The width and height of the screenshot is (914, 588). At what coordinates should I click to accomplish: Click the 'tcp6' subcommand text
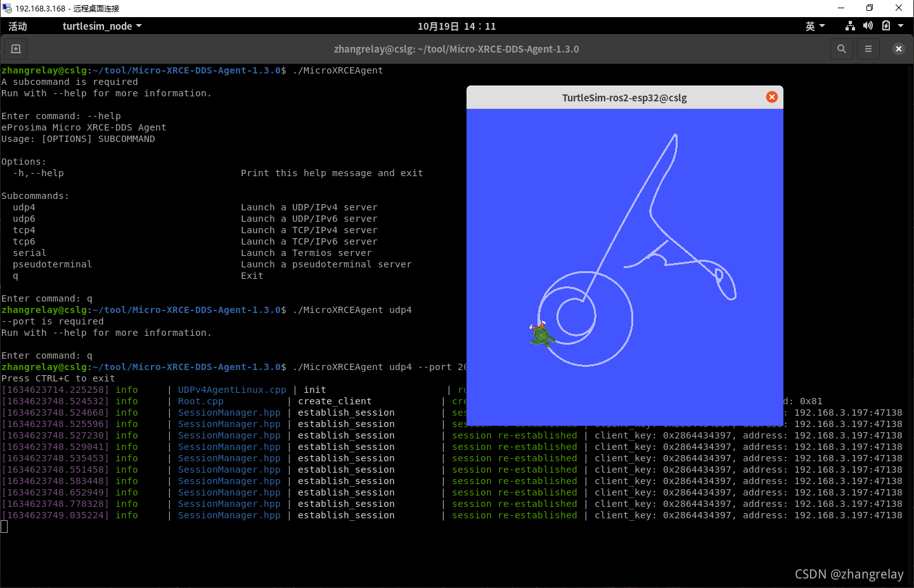(x=24, y=241)
